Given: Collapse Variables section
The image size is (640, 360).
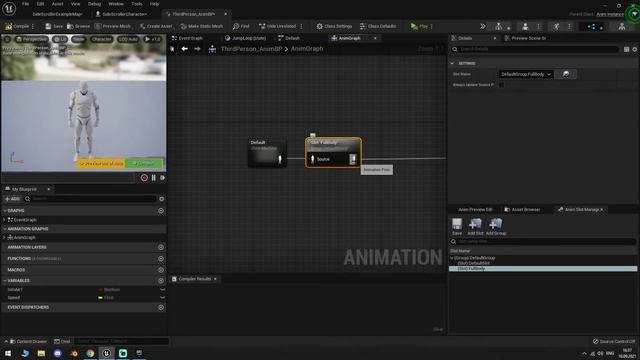Looking at the screenshot, I should tap(4, 281).
